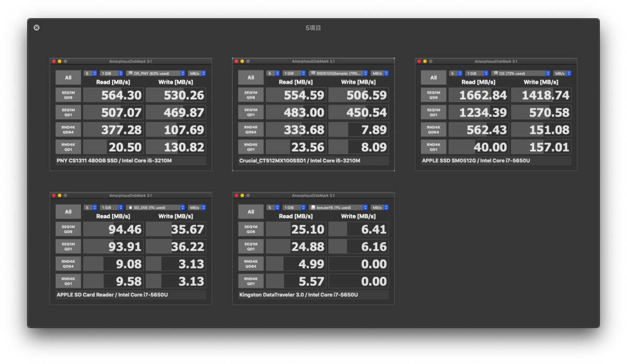Run RND4K QD64 test in SD Card Reader window

pyautogui.click(x=68, y=264)
